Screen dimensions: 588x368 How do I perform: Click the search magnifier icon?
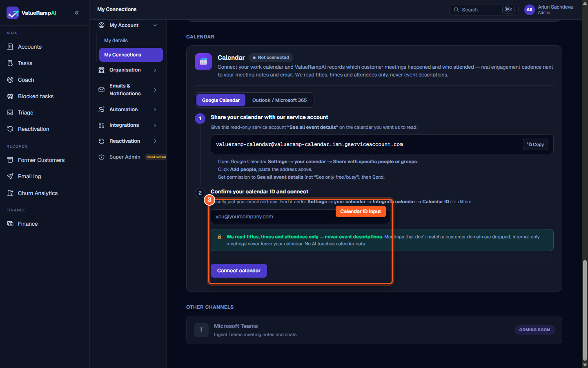click(x=457, y=10)
